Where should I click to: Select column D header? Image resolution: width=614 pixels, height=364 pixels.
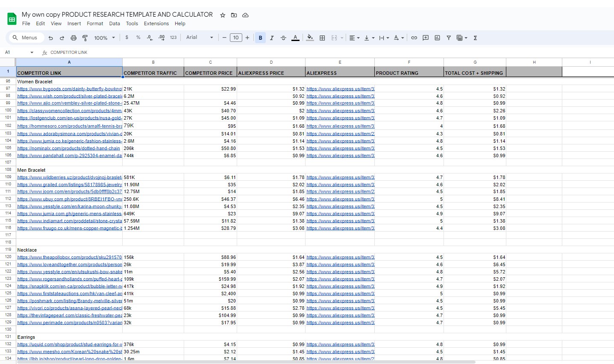click(271, 62)
